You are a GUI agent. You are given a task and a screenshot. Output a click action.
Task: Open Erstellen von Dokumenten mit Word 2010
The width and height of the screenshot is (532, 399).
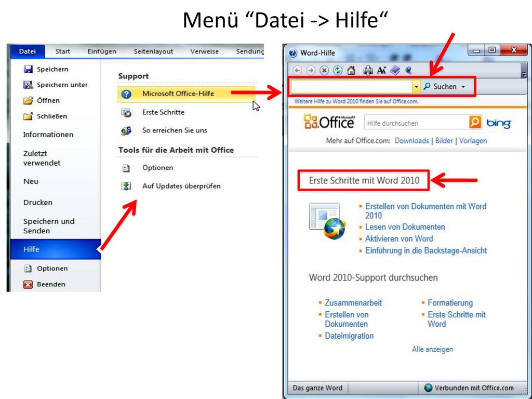[426, 211]
